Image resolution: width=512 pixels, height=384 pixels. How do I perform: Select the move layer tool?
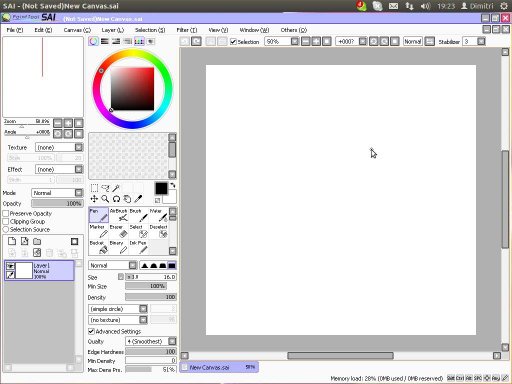tap(94, 199)
